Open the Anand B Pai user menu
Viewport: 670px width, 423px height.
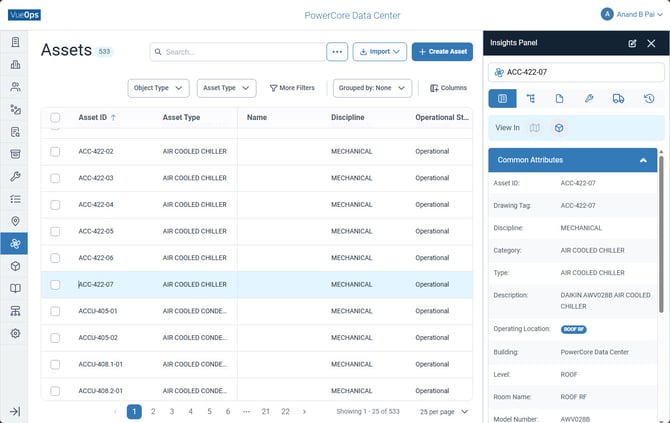coord(632,15)
